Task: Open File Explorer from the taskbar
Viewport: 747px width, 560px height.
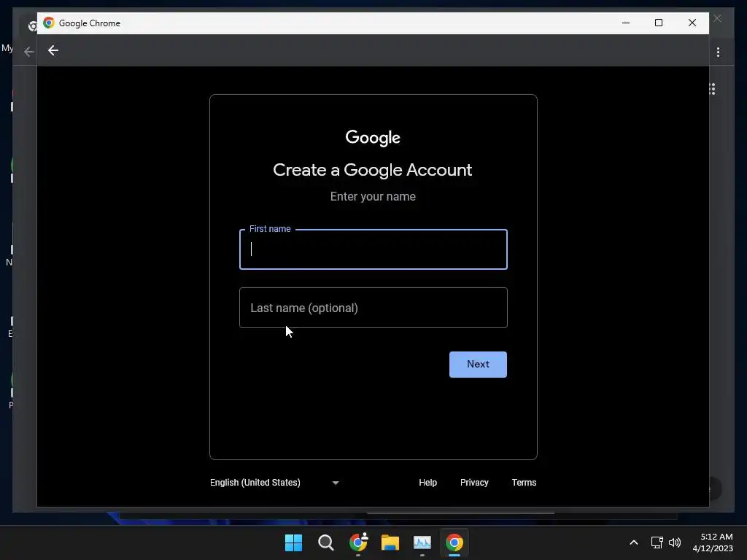Action: click(x=390, y=542)
